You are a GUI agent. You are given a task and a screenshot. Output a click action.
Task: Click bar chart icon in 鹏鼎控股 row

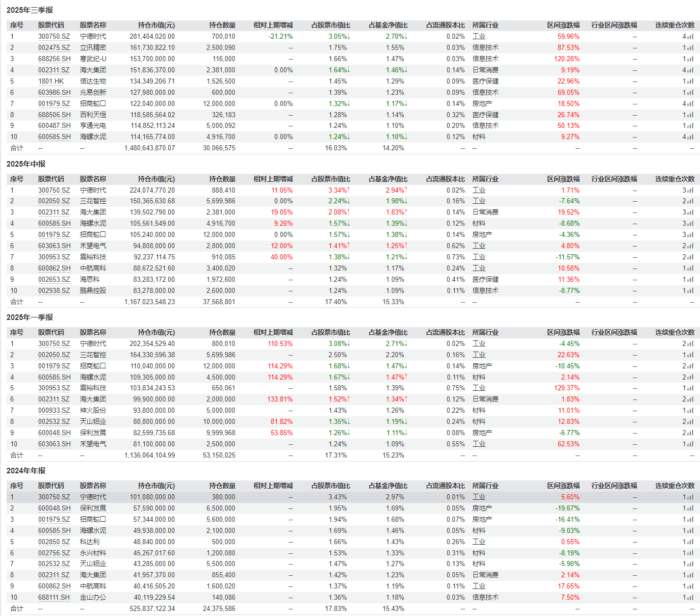pyautogui.click(x=690, y=291)
